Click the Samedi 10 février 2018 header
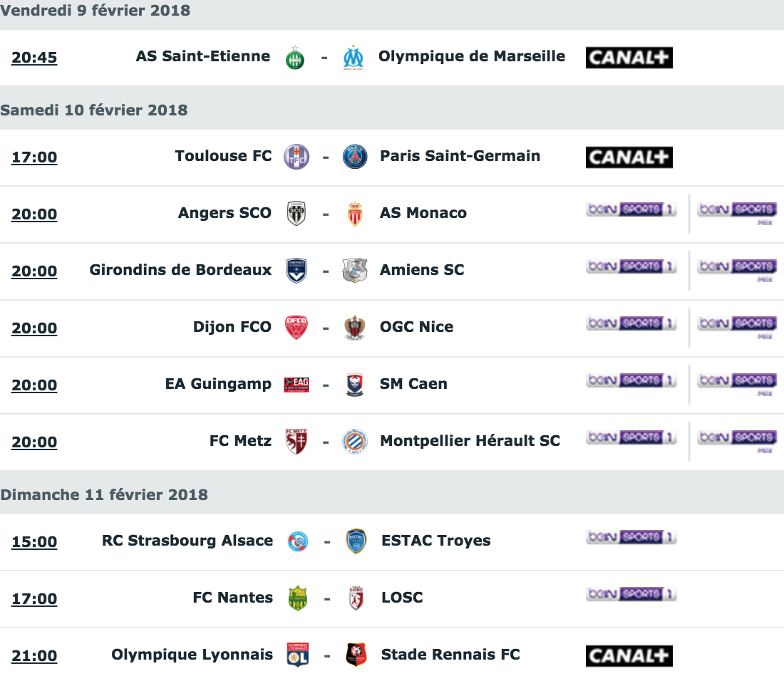The height and width of the screenshot is (676, 784). pyautogui.click(x=94, y=110)
